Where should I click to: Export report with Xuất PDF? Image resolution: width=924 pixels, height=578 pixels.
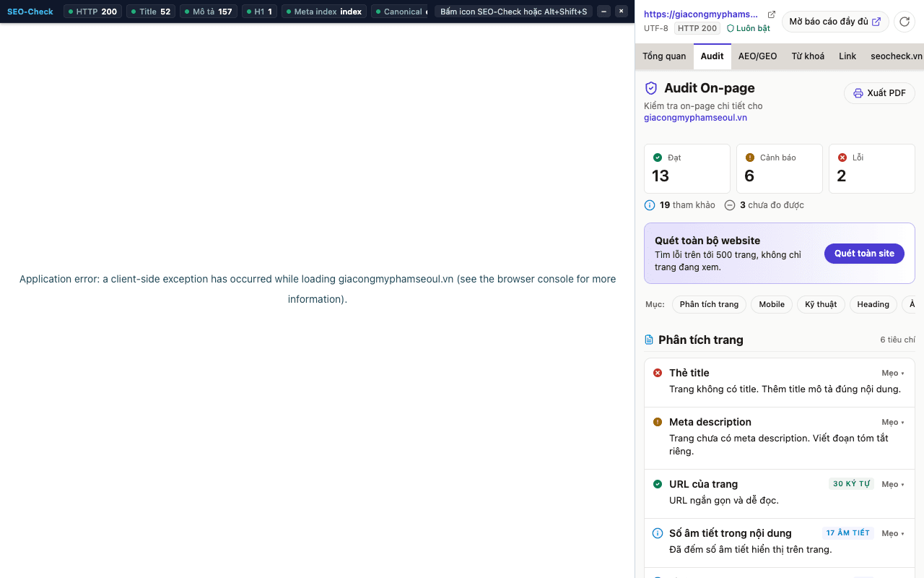pos(879,93)
